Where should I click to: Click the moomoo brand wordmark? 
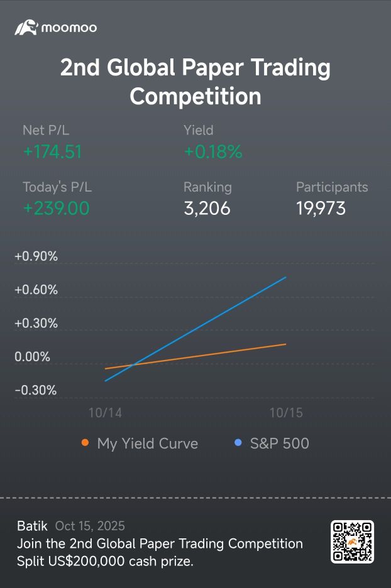click(69, 28)
